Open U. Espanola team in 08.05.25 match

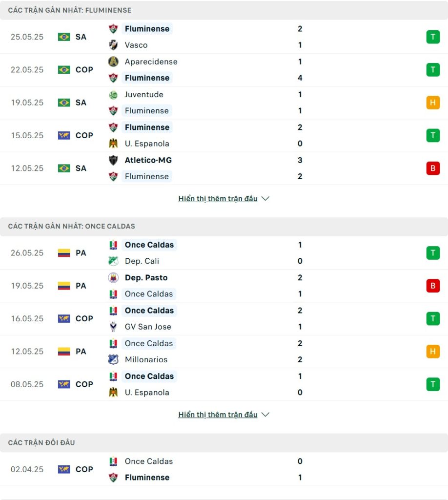(147, 393)
